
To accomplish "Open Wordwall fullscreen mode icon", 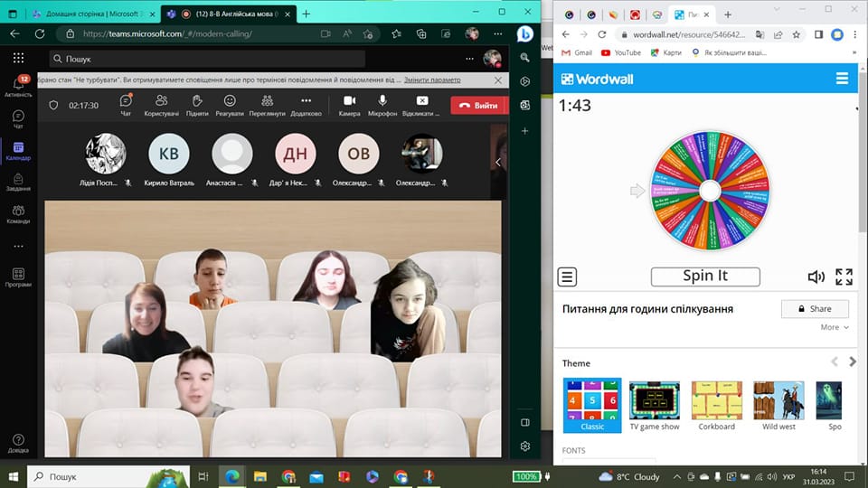I will point(844,277).
